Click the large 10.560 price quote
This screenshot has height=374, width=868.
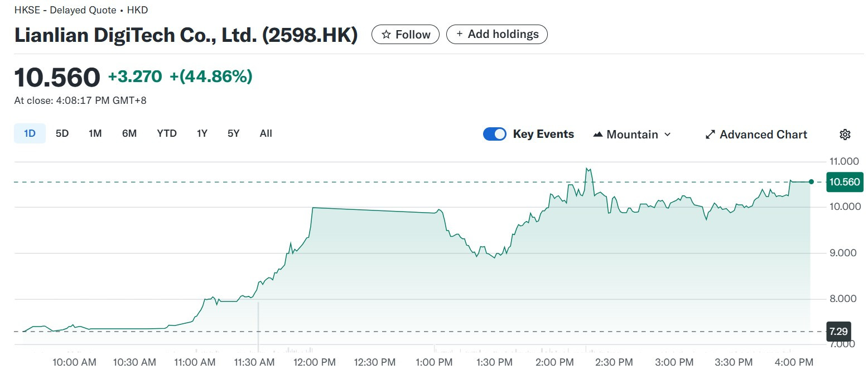57,77
